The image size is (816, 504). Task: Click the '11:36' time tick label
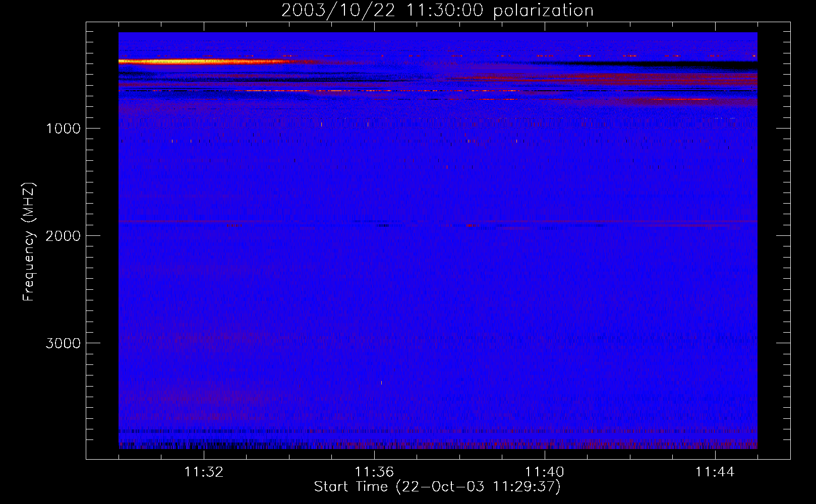tap(374, 472)
